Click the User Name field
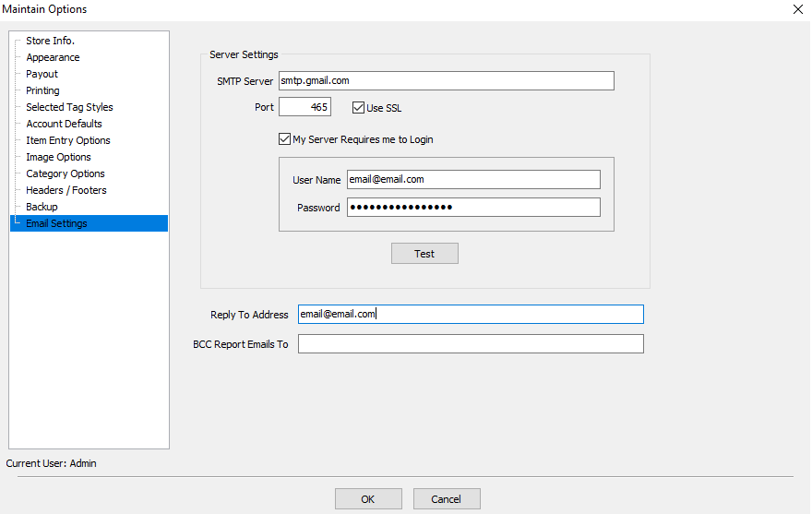The image size is (812, 514). 474,179
